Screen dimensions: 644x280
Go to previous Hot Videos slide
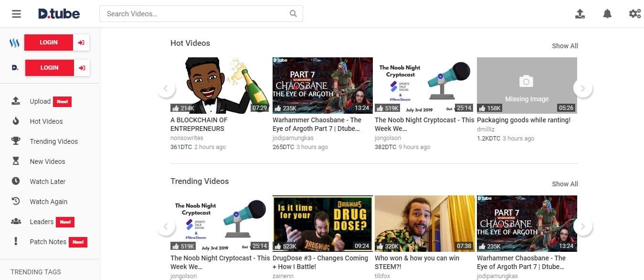coord(166,88)
